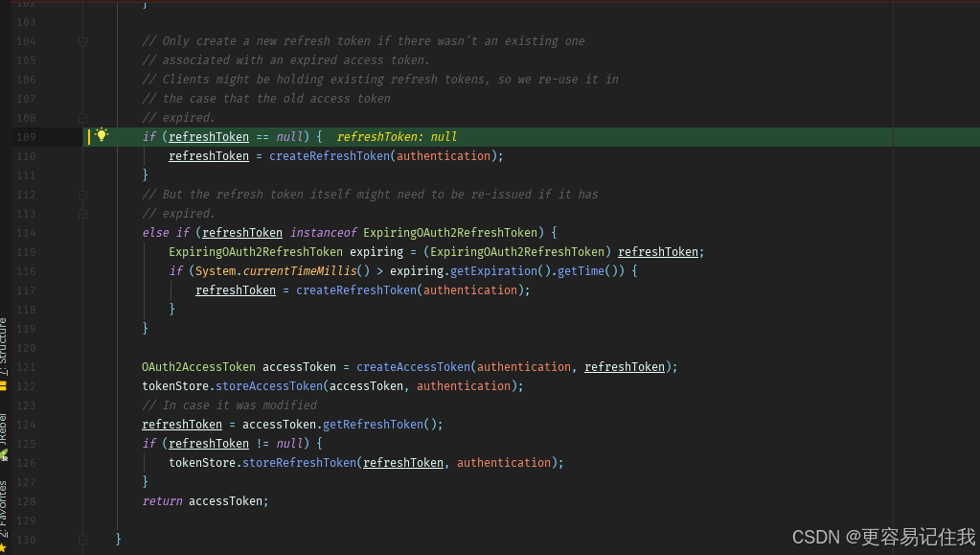Click 'tokenStore' on line 122

click(x=175, y=386)
